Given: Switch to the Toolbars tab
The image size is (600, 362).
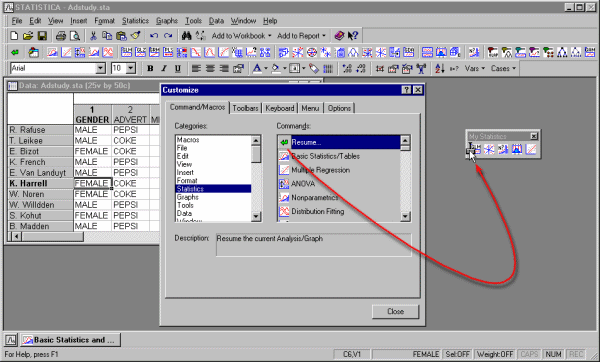Looking at the screenshot, I should point(245,108).
